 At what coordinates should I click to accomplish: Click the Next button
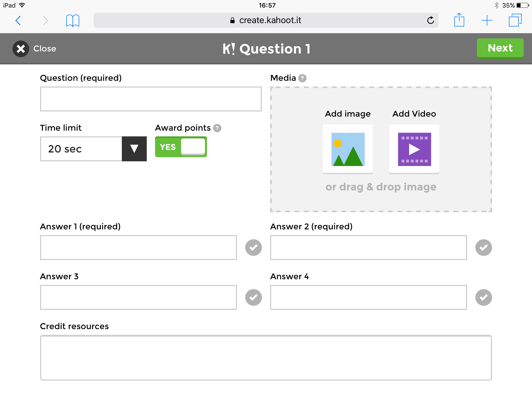click(x=500, y=48)
